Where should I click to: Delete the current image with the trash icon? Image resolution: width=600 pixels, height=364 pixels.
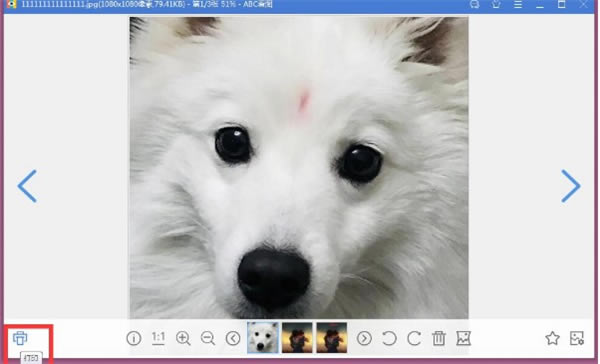439,338
